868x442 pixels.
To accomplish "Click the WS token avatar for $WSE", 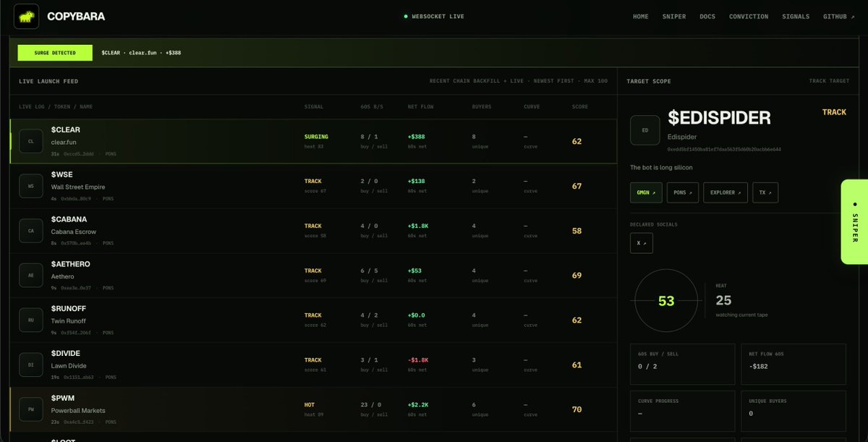I will pos(31,186).
